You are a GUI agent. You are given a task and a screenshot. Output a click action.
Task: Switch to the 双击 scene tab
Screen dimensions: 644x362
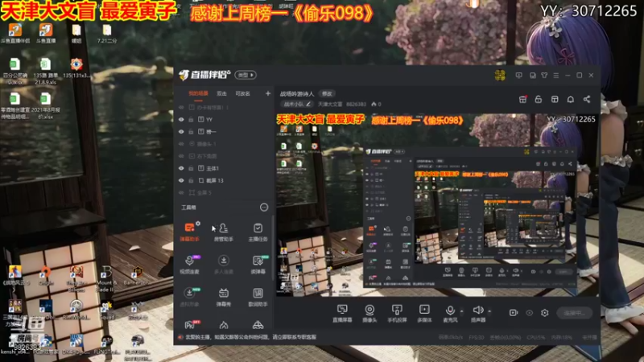point(222,93)
